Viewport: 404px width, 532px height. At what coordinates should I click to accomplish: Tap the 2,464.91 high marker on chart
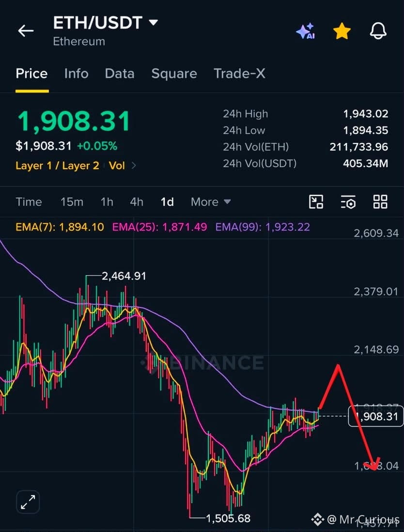(x=124, y=276)
